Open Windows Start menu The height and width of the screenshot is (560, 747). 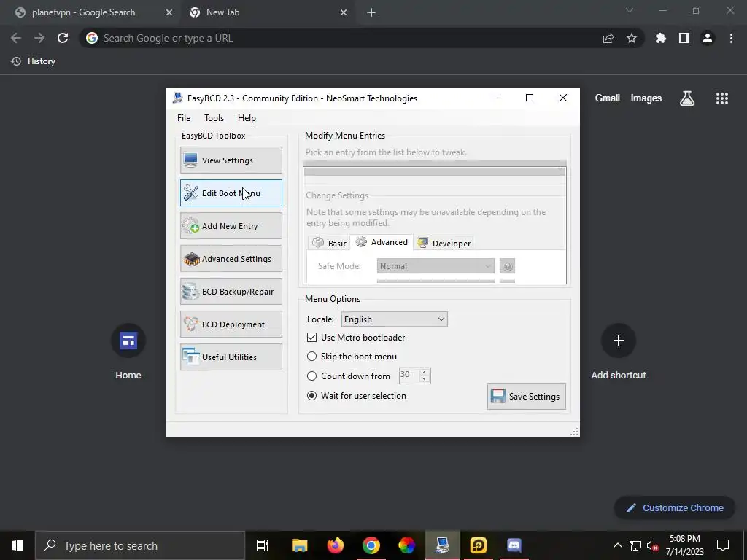(18, 545)
